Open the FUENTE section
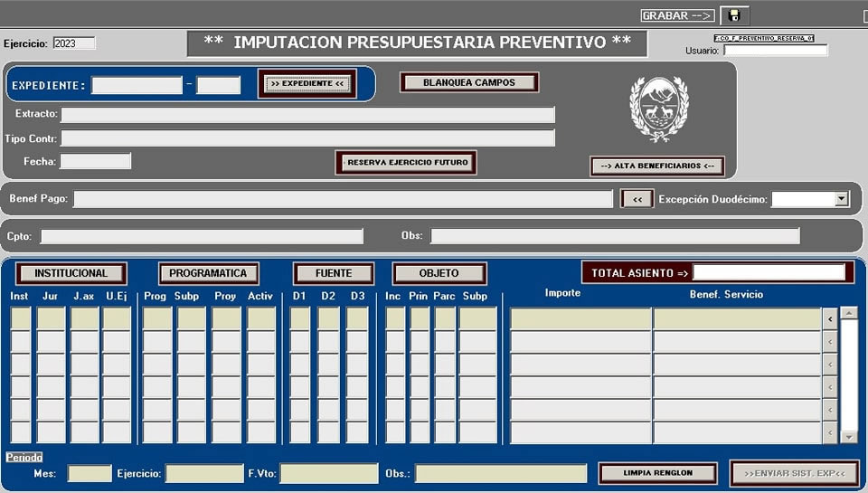 tap(333, 273)
